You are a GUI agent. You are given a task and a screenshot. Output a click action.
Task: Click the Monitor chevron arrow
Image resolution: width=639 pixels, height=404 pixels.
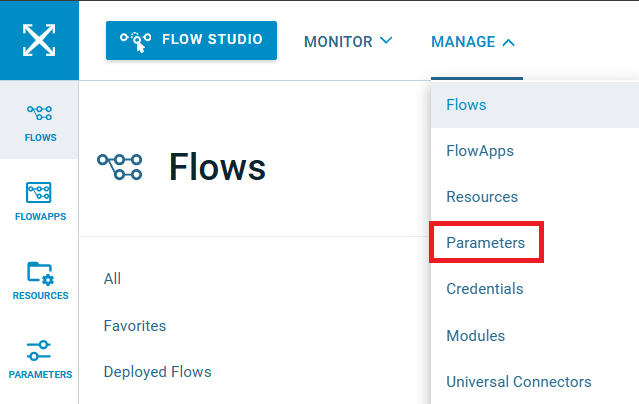(x=386, y=41)
